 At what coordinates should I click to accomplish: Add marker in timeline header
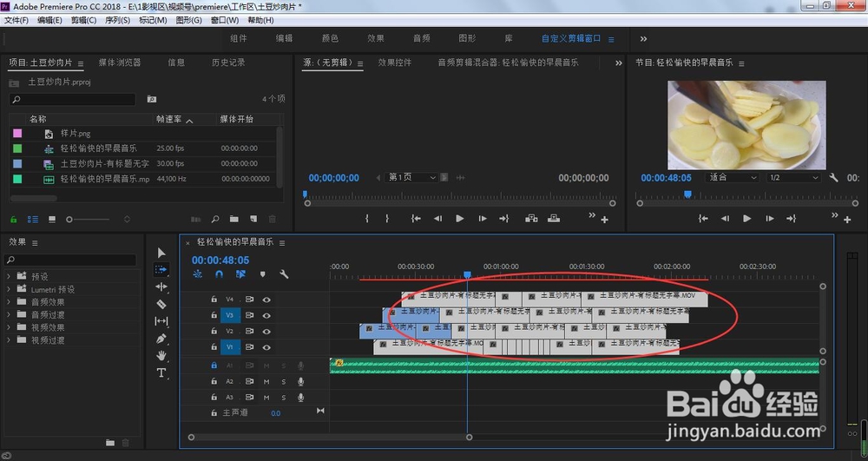tap(262, 274)
